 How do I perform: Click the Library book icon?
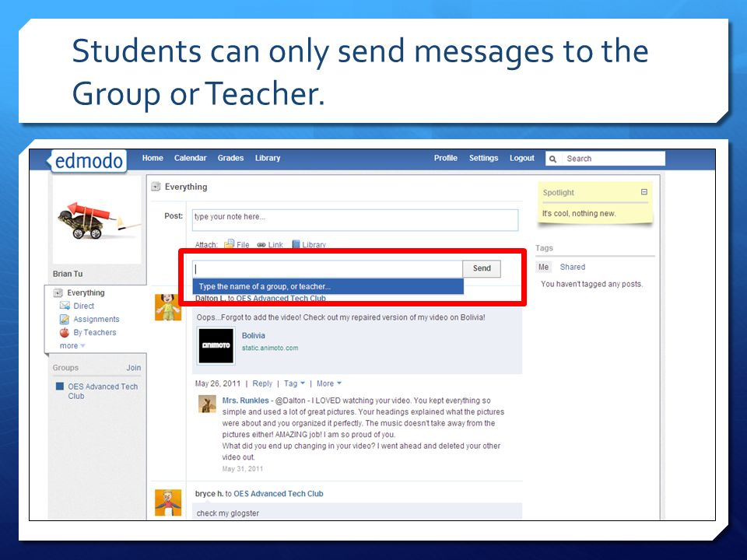296,244
